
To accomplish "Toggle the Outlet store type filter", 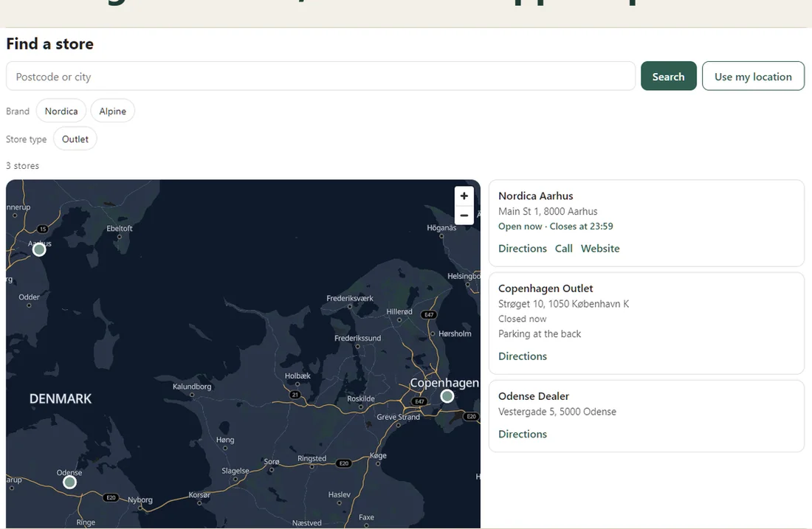I will [x=75, y=139].
